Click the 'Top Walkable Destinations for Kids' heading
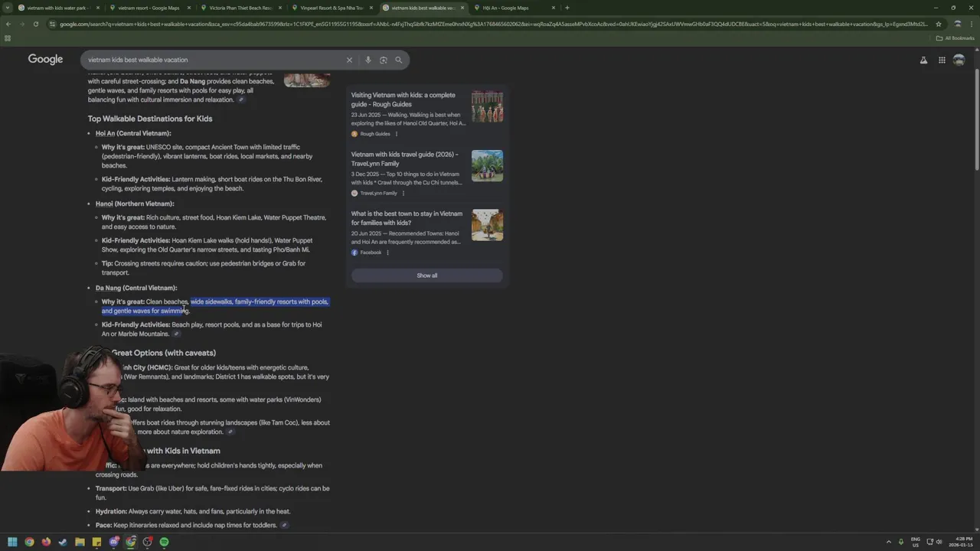Viewport: 980px width, 551px height. pos(150,119)
